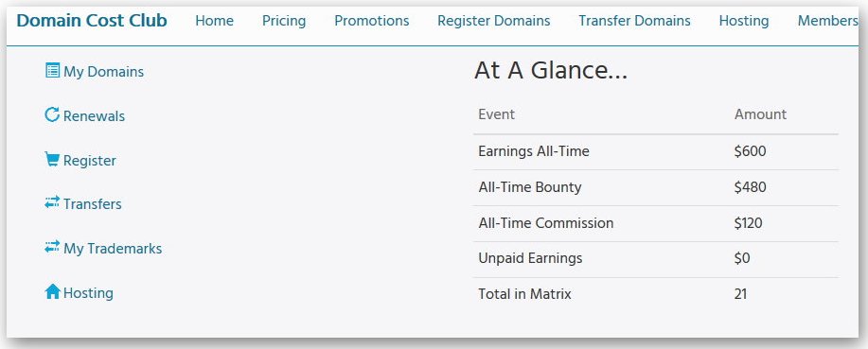The height and width of the screenshot is (349, 868).
Task: Open the My Domains sidebar link
Action: click(103, 72)
